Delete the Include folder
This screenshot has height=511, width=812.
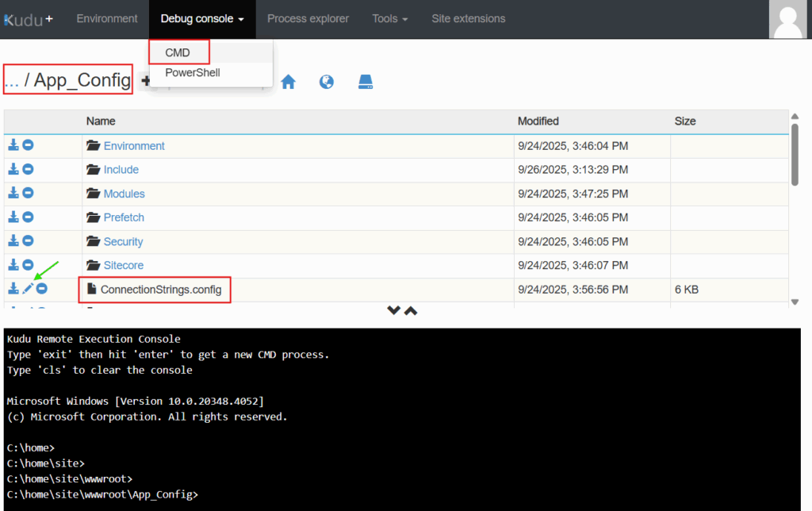pos(28,169)
